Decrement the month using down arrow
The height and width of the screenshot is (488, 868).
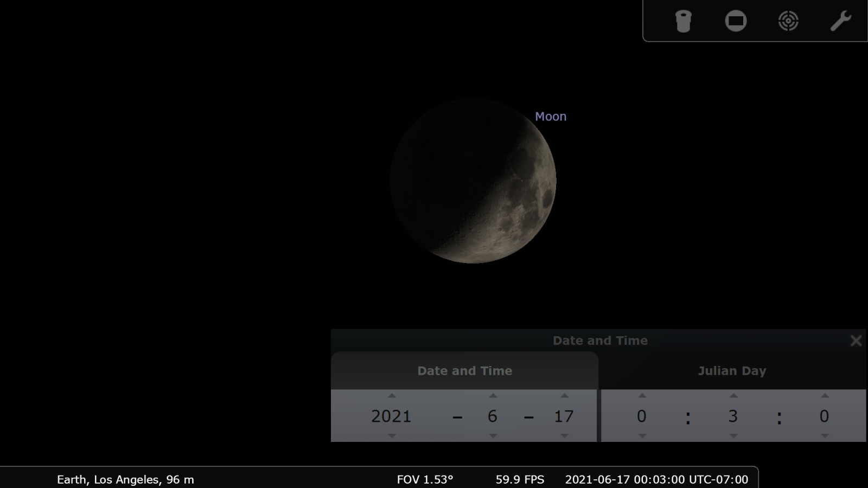tap(493, 436)
